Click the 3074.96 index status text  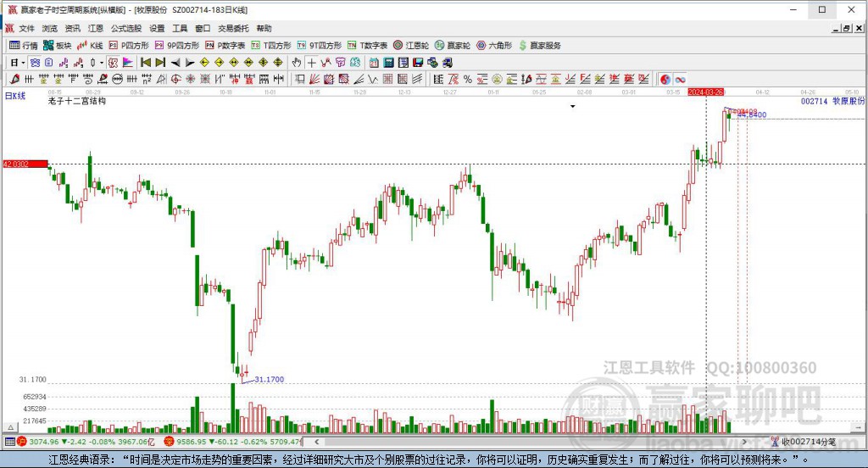(44, 442)
